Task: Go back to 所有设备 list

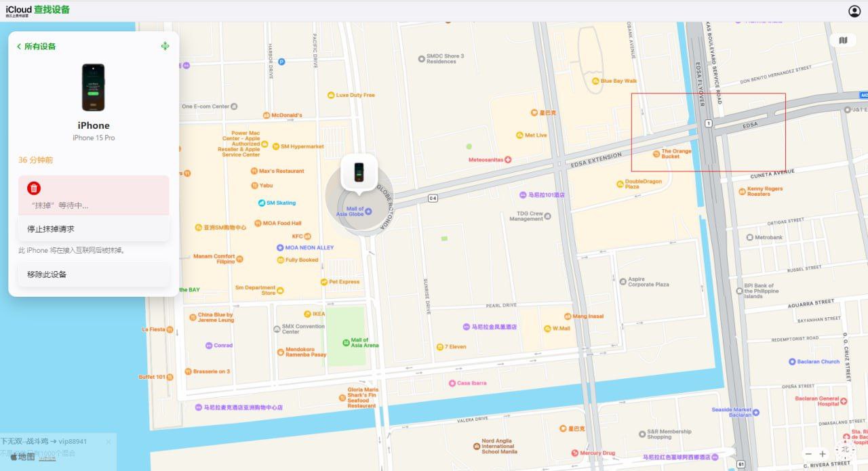Action: [x=37, y=46]
